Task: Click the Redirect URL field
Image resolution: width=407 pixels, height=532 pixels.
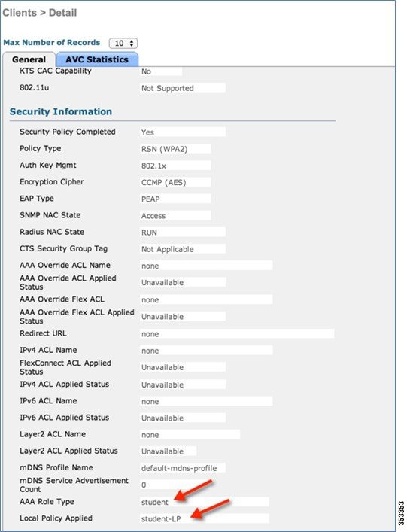Action: 237,333
